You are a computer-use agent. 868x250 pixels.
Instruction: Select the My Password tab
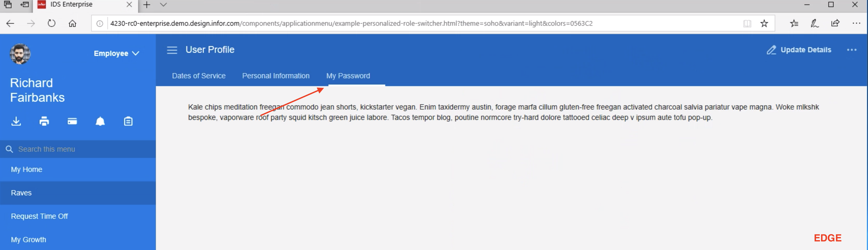click(x=348, y=76)
